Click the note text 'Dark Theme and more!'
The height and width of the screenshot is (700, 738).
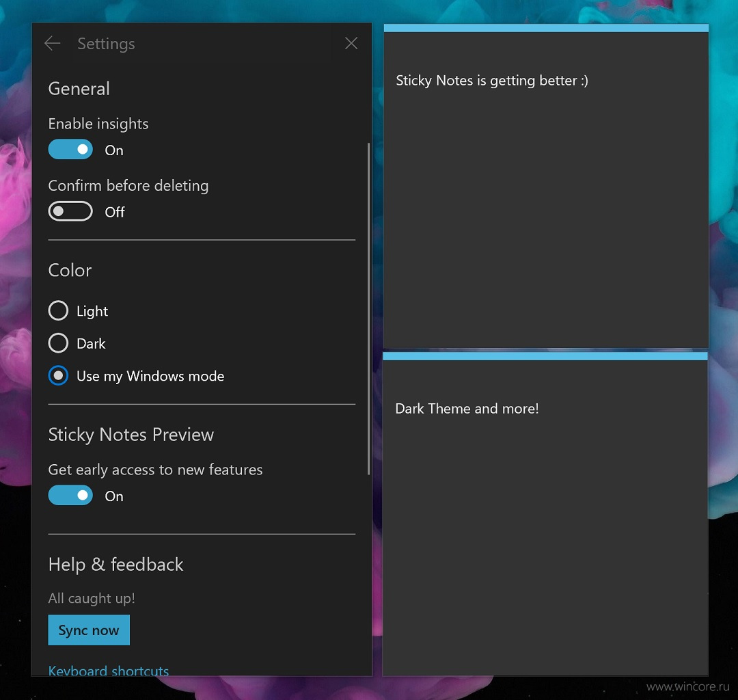(x=467, y=409)
